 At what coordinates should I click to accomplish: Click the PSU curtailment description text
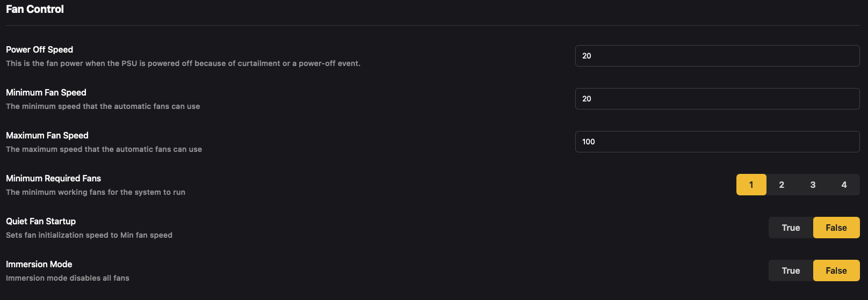tap(183, 63)
